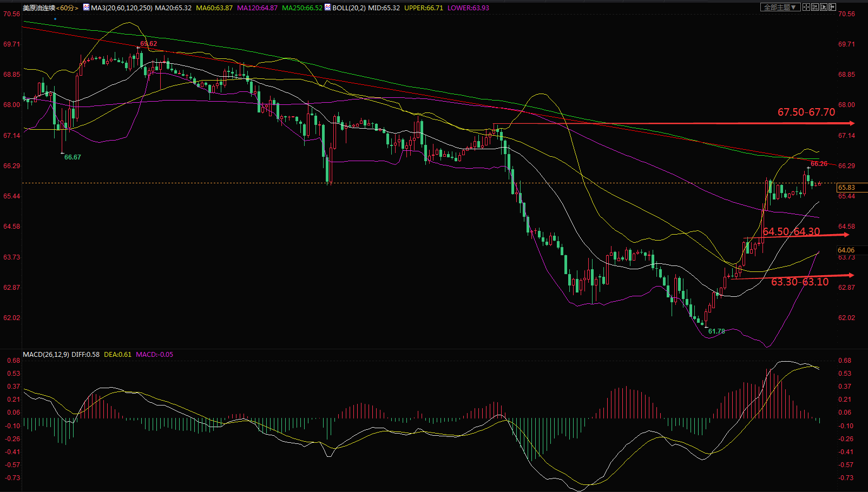Click the BOLL indicator chart icon
The width and height of the screenshot is (868, 492).
point(327,8)
